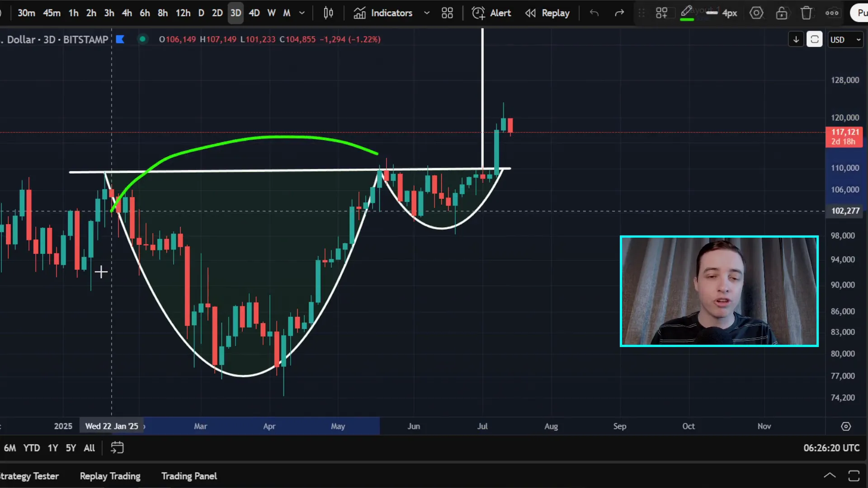Set date range to 5Y

click(x=71, y=448)
